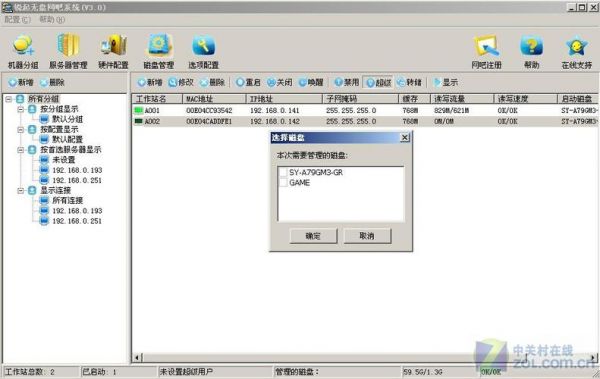Click 删除 in the workstation toolbar

coord(212,82)
